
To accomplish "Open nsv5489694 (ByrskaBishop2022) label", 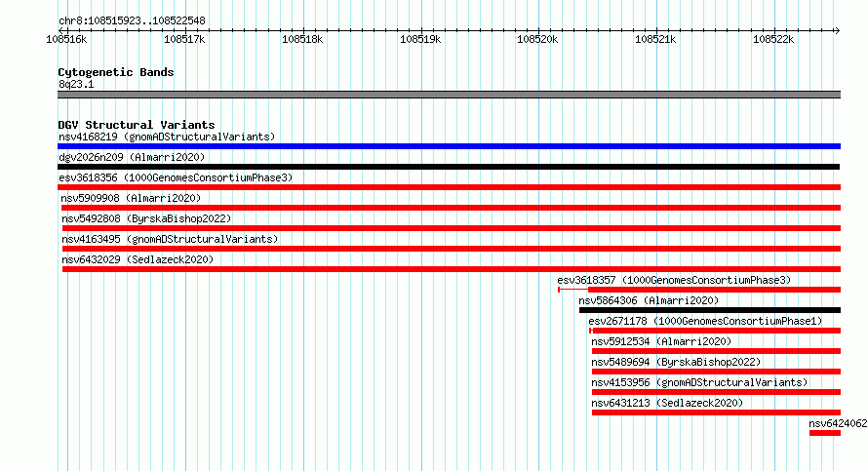I will [676, 362].
